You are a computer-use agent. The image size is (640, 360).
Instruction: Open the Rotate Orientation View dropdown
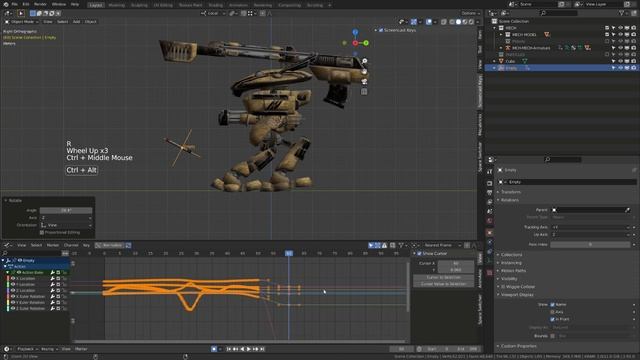tap(66, 225)
